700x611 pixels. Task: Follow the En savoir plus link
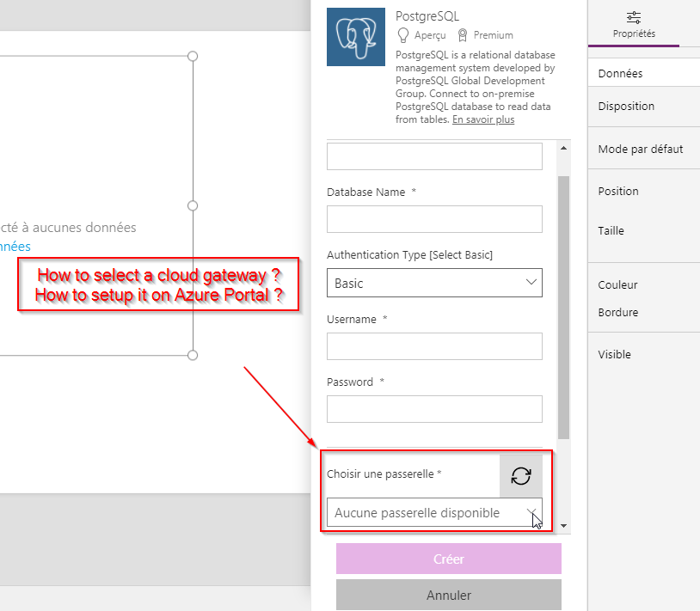[x=483, y=119]
